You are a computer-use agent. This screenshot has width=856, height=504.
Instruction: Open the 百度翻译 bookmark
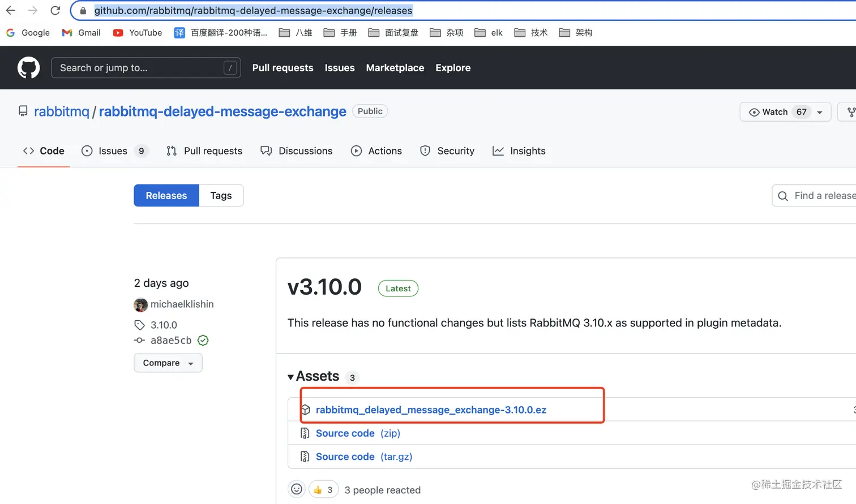click(x=220, y=33)
